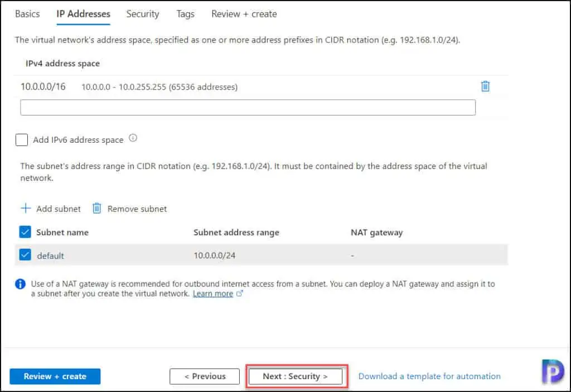Click the Remove subnet label

137,209
